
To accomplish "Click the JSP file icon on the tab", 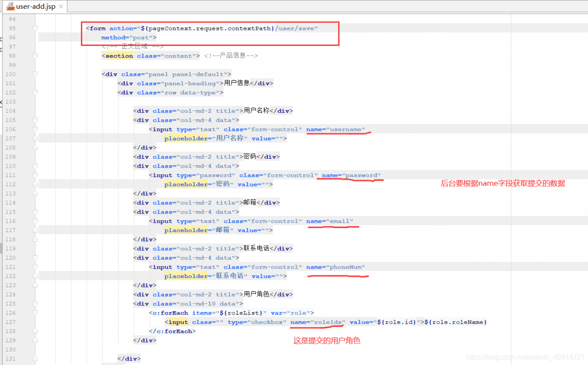I will point(10,7).
